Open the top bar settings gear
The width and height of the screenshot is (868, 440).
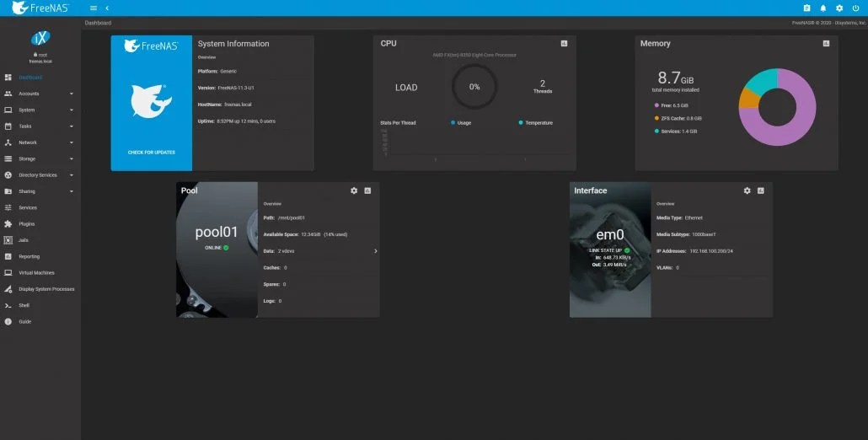(839, 8)
